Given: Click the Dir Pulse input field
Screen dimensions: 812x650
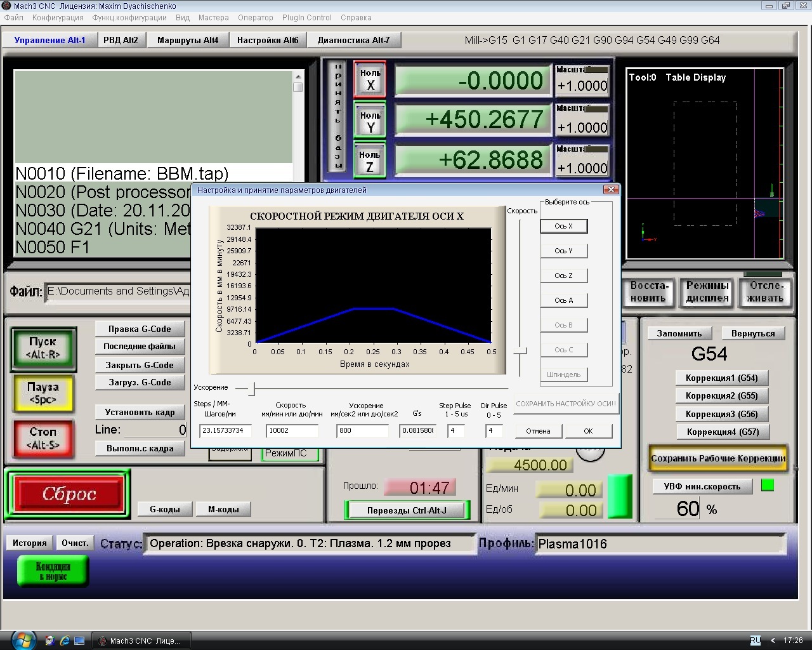Looking at the screenshot, I should pyautogui.click(x=494, y=430).
